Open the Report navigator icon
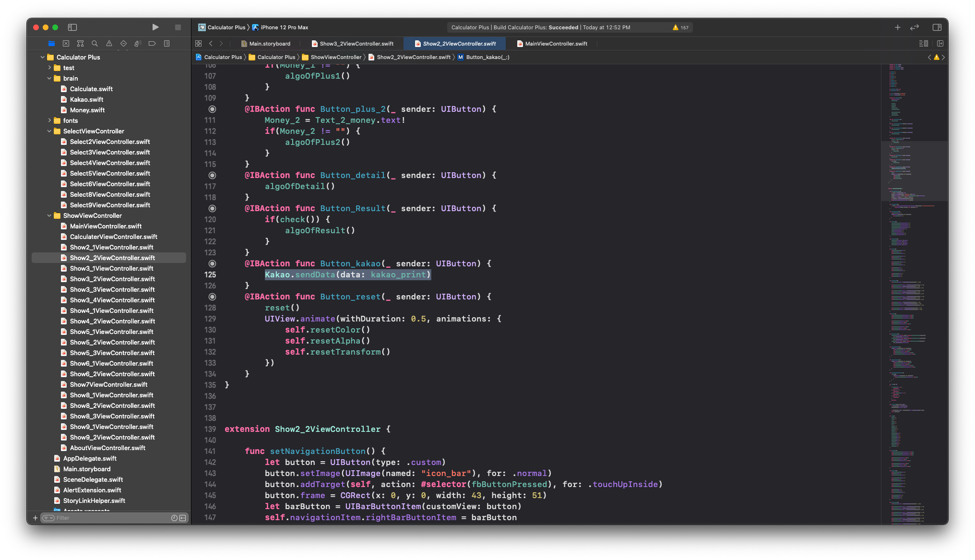 [x=166, y=44]
